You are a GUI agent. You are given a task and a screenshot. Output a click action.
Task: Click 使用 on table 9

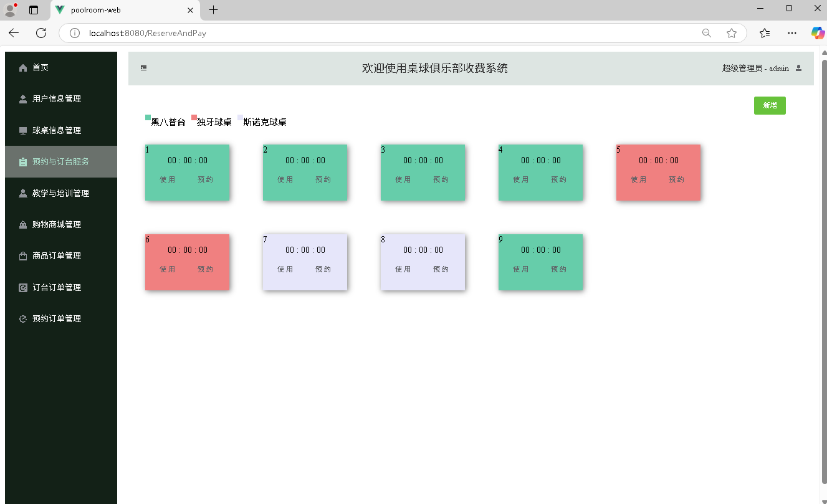point(521,269)
